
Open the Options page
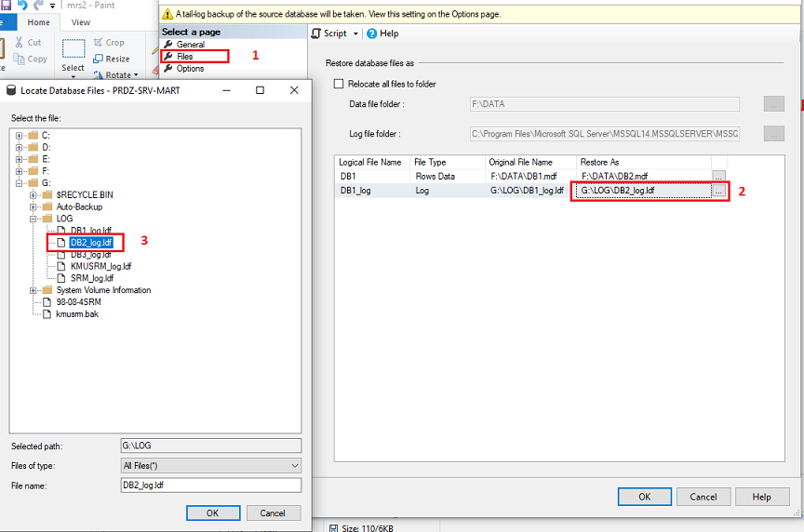pos(190,69)
